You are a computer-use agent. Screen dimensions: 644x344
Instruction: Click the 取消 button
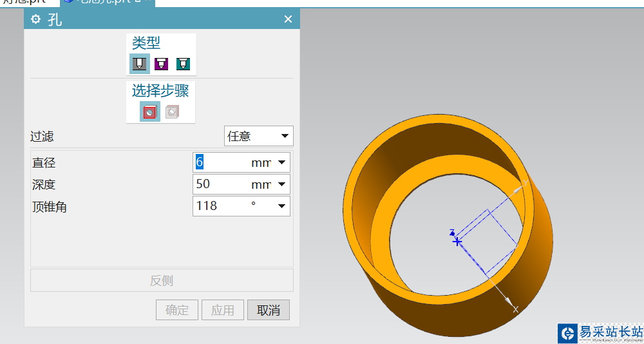click(269, 310)
